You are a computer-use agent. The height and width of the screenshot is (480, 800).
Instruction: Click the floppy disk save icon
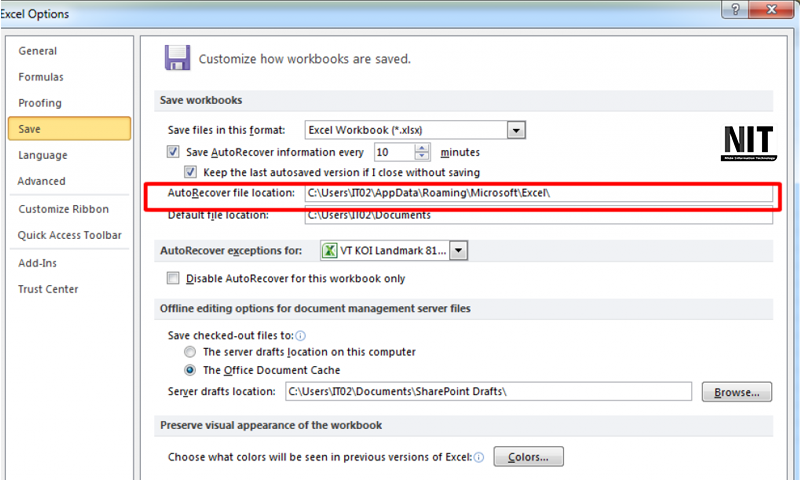point(177,58)
